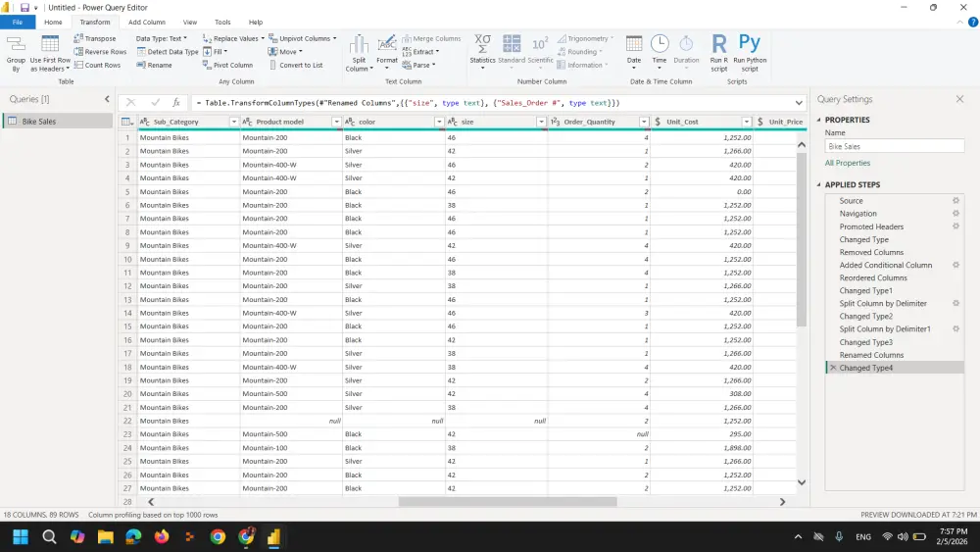Switch to the Home tab

tap(53, 22)
